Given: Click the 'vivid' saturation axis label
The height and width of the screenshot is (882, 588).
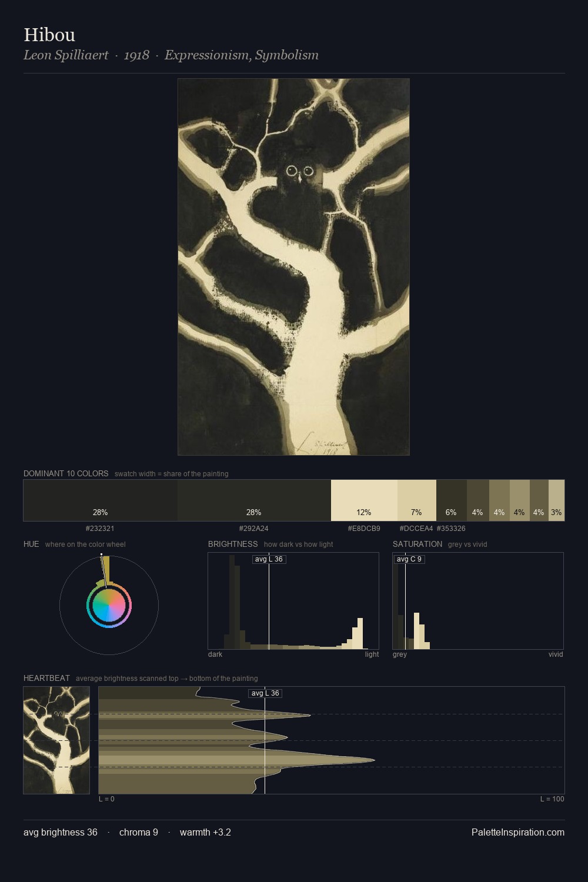Looking at the screenshot, I should (556, 654).
